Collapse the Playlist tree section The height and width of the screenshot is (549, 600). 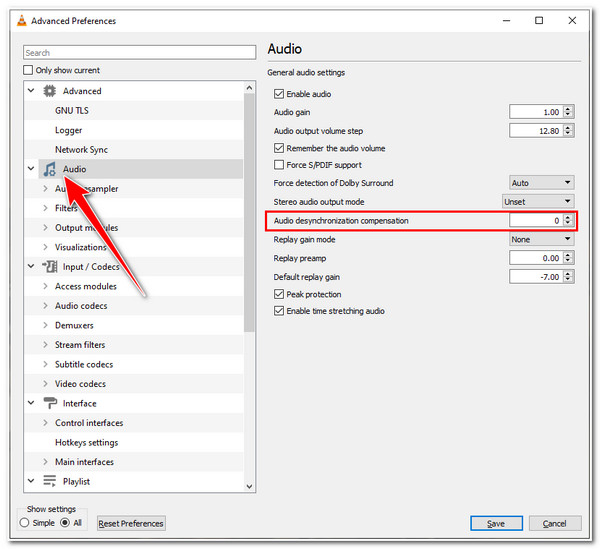click(x=31, y=481)
